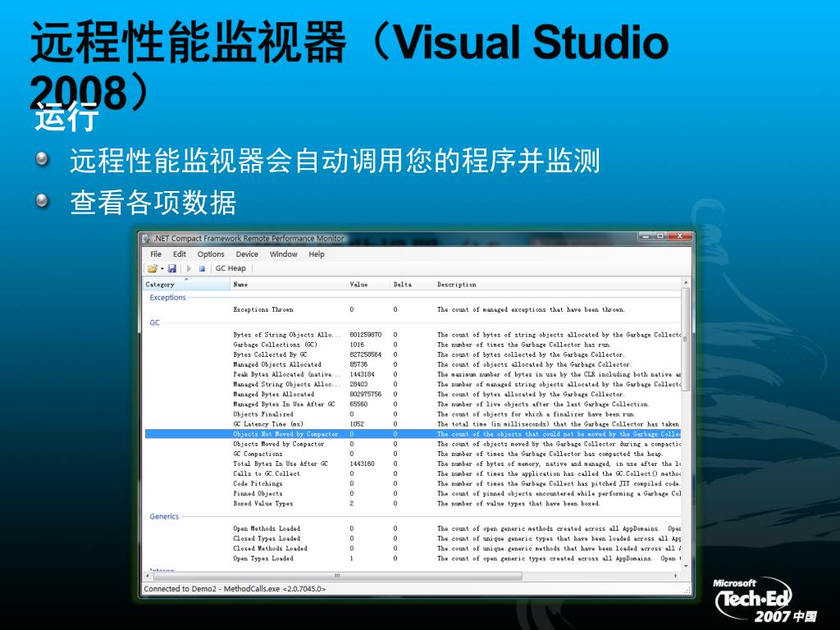Click the Play start monitoring icon
Screen dimensions: 840x630
(189, 268)
